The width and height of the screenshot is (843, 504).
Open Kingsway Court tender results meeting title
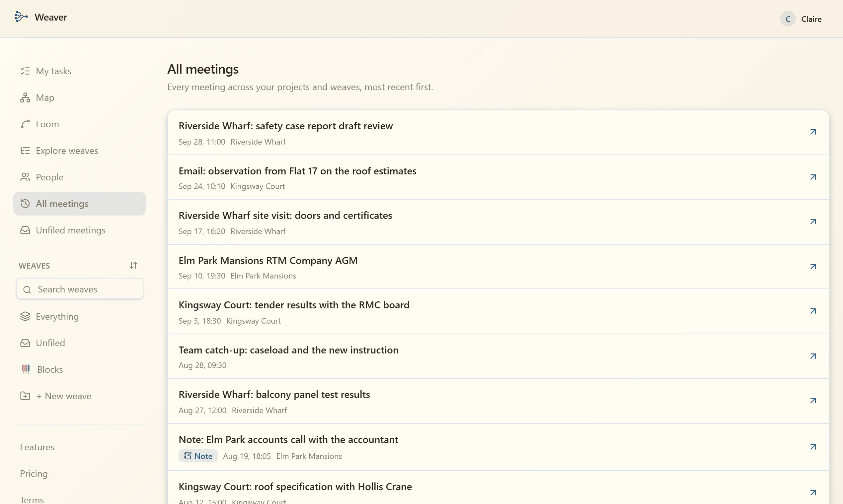[294, 305]
